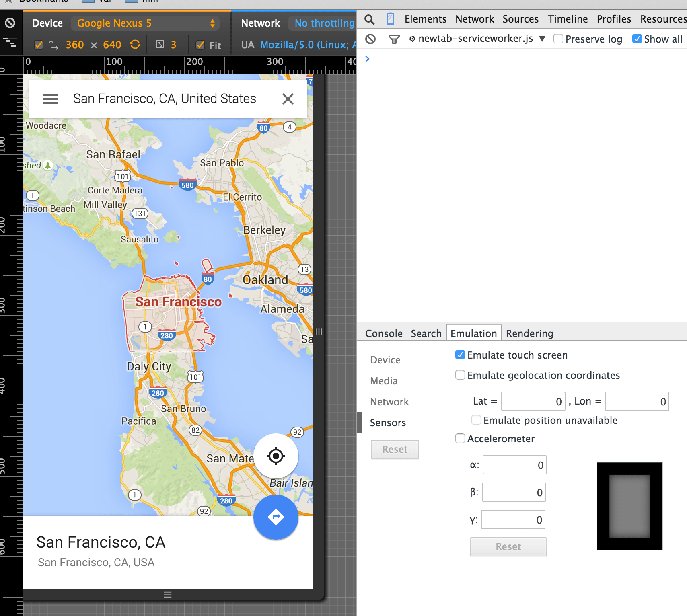Switch to the Console drawer tab
Screen dimensions: 687x616
coord(384,333)
